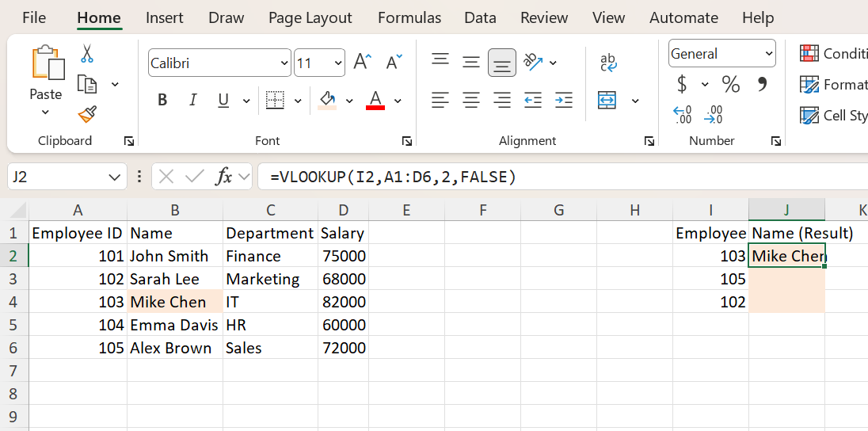Open Font group dialog launcher

click(x=407, y=142)
